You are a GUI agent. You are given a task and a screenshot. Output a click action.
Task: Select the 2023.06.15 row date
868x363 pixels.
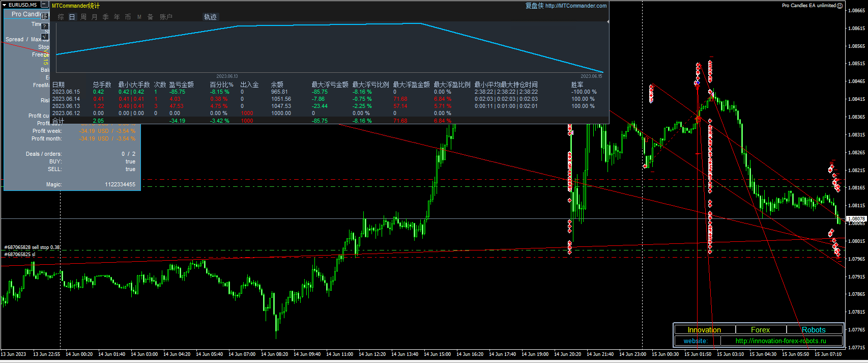tap(66, 92)
